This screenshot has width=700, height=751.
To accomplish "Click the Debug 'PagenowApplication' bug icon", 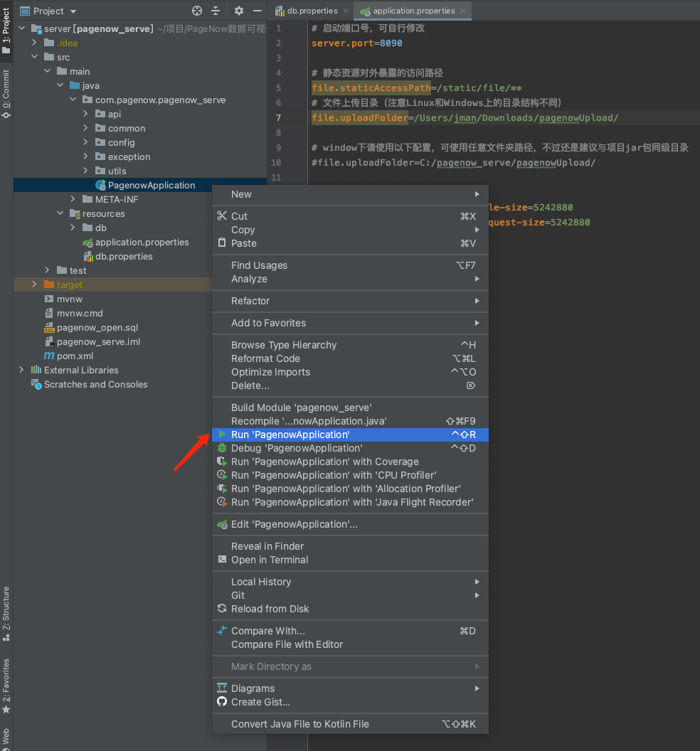I will point(222,448).
